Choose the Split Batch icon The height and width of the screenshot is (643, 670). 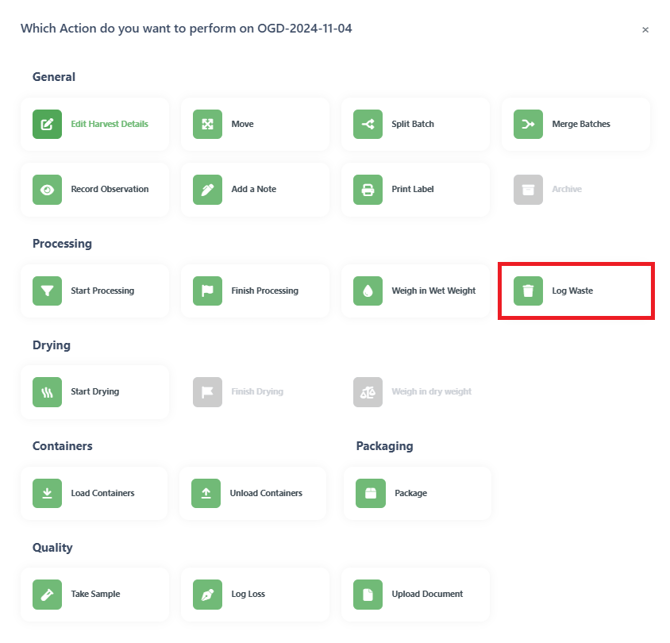coord(367,124)
